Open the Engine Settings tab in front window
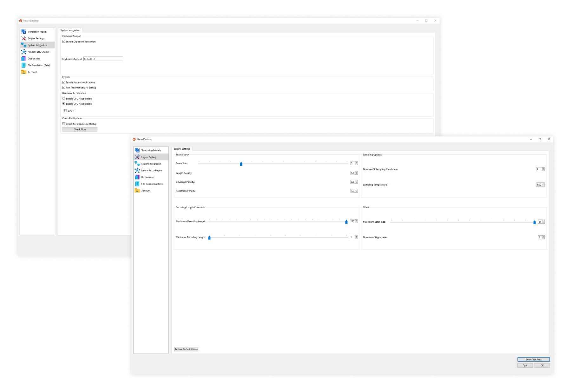Viewport: 571px width, 392px height. point(182,149)
